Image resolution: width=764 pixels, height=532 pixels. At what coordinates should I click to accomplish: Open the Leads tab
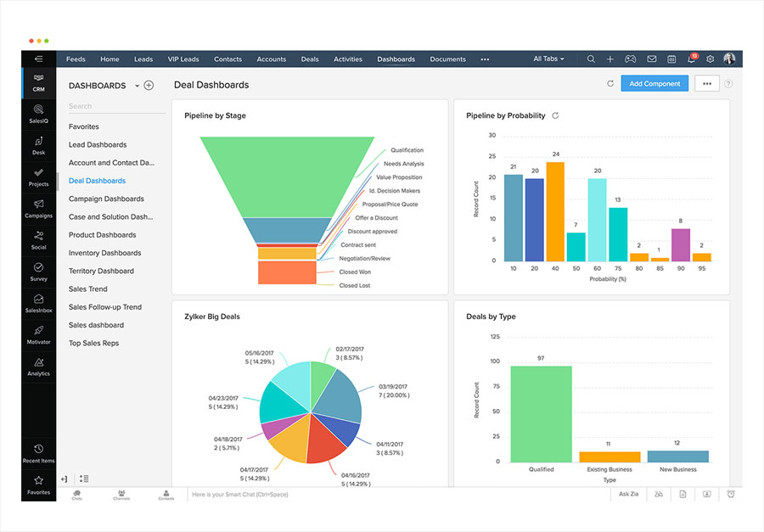point(143,59)
